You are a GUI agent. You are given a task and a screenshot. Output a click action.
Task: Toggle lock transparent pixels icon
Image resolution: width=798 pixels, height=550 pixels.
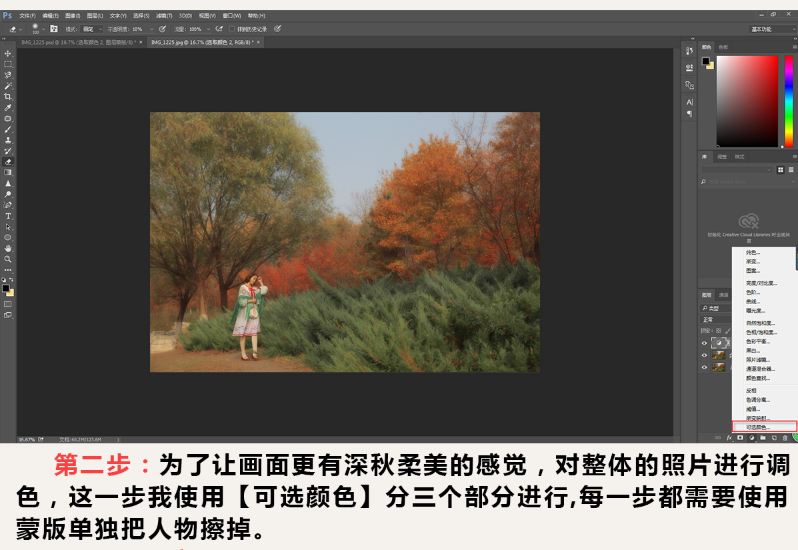[x=719, y=331]
